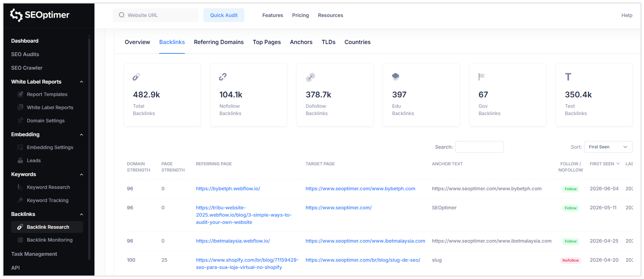The image size is (644, 279).
Task: Click the White Label Reports sub-item icon
Action: pyautogui.click(x=20, y=107)
